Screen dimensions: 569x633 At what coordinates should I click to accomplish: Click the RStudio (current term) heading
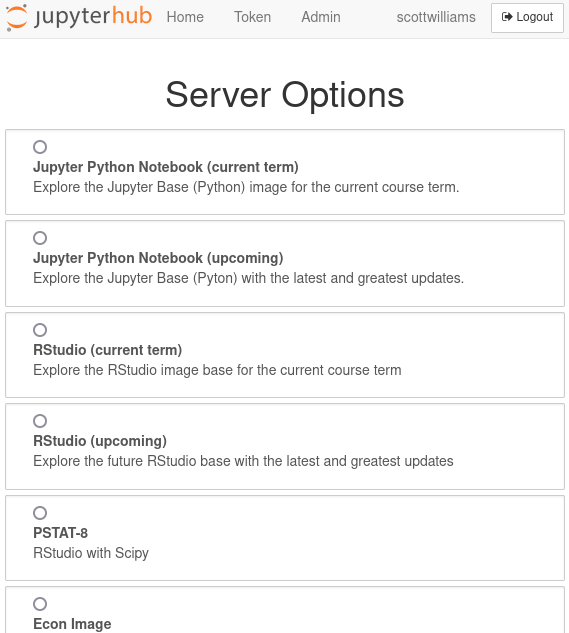click(107, 350)
